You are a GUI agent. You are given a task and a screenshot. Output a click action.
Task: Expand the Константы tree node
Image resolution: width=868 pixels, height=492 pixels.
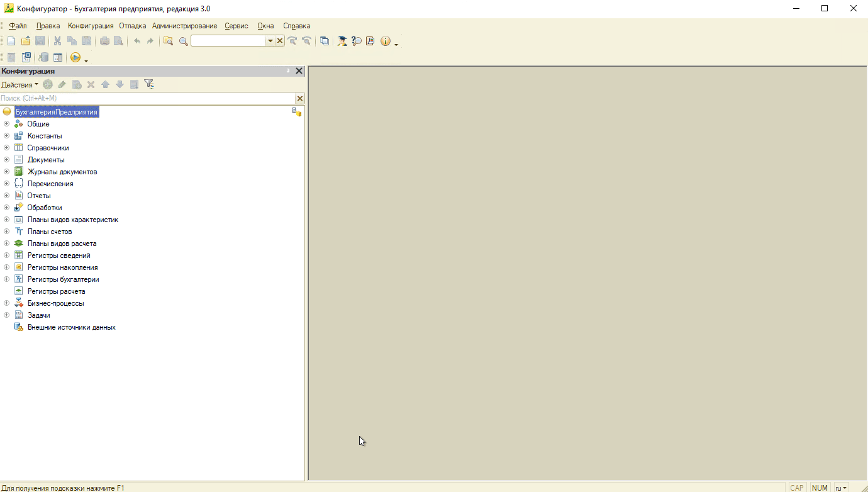(x=7, y=136)
